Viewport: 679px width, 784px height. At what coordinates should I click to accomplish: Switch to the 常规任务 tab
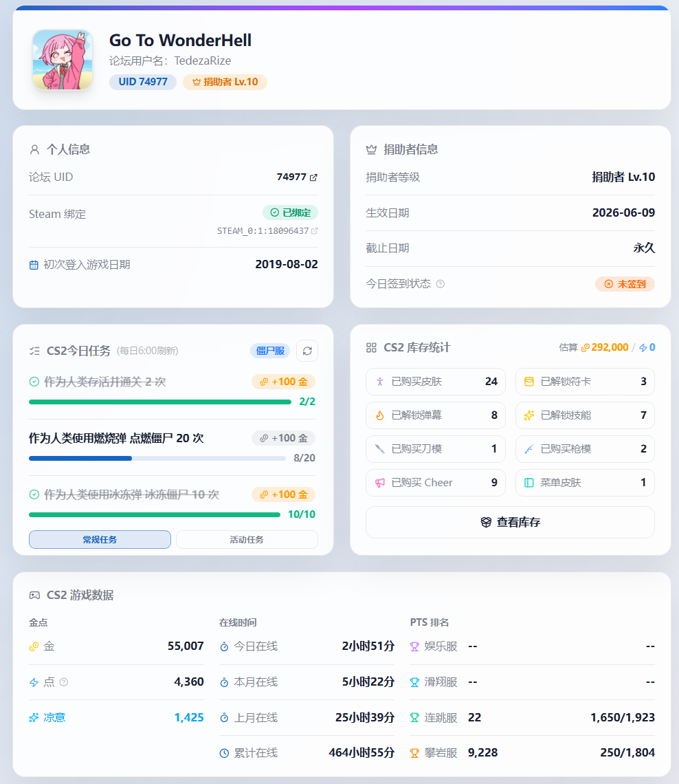point(100,539)
